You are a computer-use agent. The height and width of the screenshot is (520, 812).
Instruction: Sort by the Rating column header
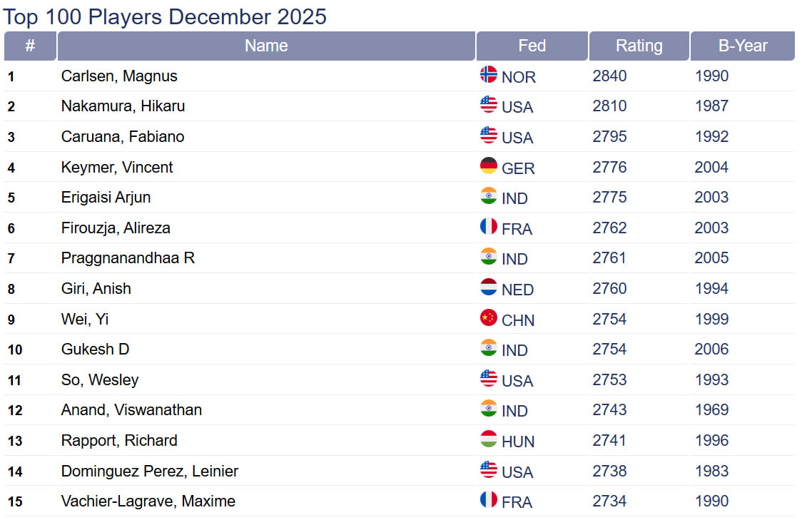point(639,46)
